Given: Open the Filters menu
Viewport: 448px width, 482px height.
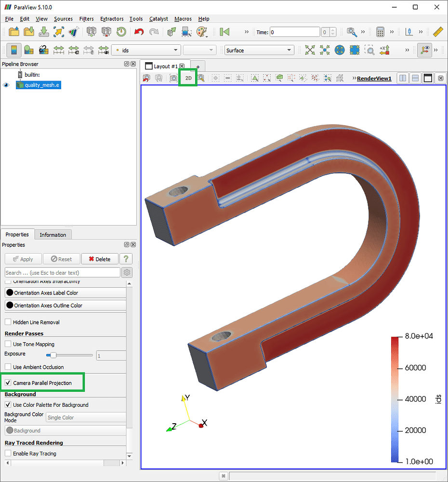Looking at the screenshot, I should 86,19.
